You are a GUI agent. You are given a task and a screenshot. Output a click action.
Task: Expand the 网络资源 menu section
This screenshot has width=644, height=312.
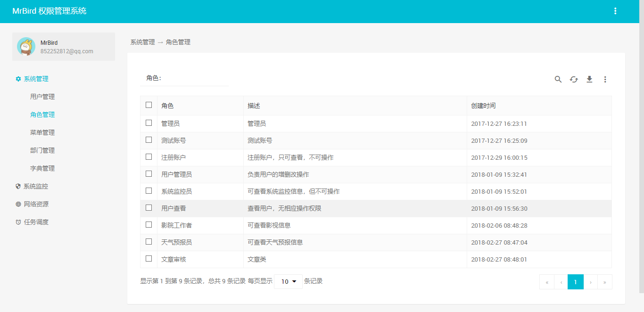coord(36,204)
